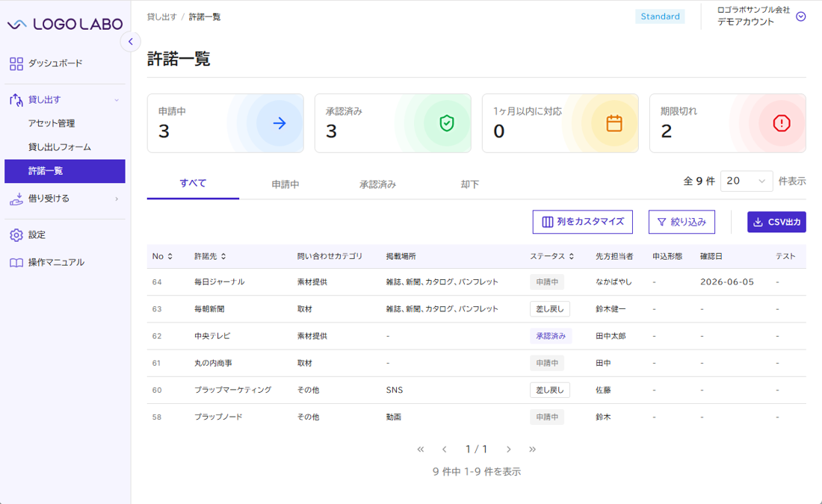Open the プラップノード row
Image resolution: width=822 pixels, height=504 pixels.
[477, 417]
